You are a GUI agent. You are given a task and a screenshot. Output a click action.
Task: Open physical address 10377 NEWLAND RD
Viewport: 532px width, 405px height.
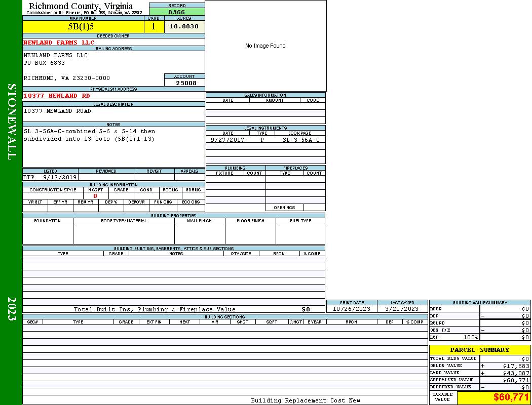click(57, 96)
